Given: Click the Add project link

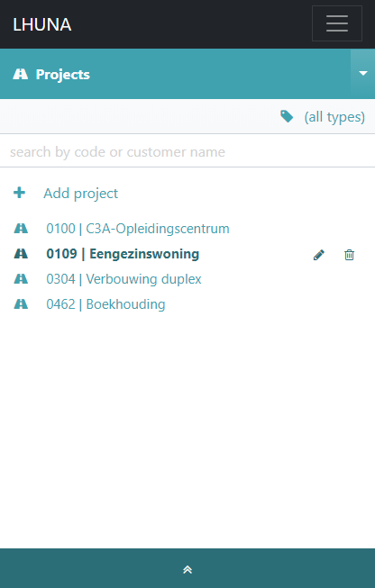Looking at the screenshot, I should tap(81, 194).
